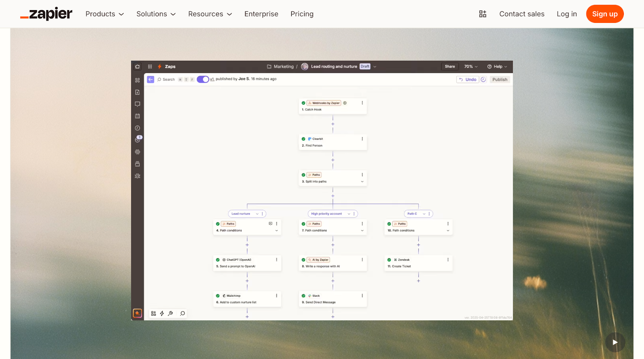This screenshot has width=644, height=359.
Task: Open the sidebar icon with the 1 badge
Action: 138,139
